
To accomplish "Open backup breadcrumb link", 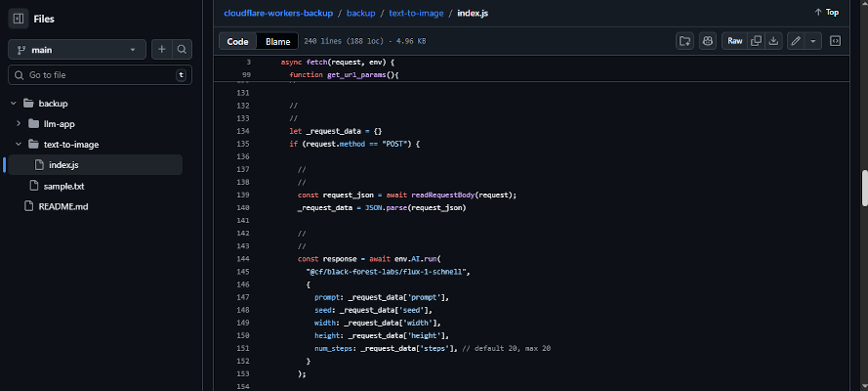I will [361, 13].
